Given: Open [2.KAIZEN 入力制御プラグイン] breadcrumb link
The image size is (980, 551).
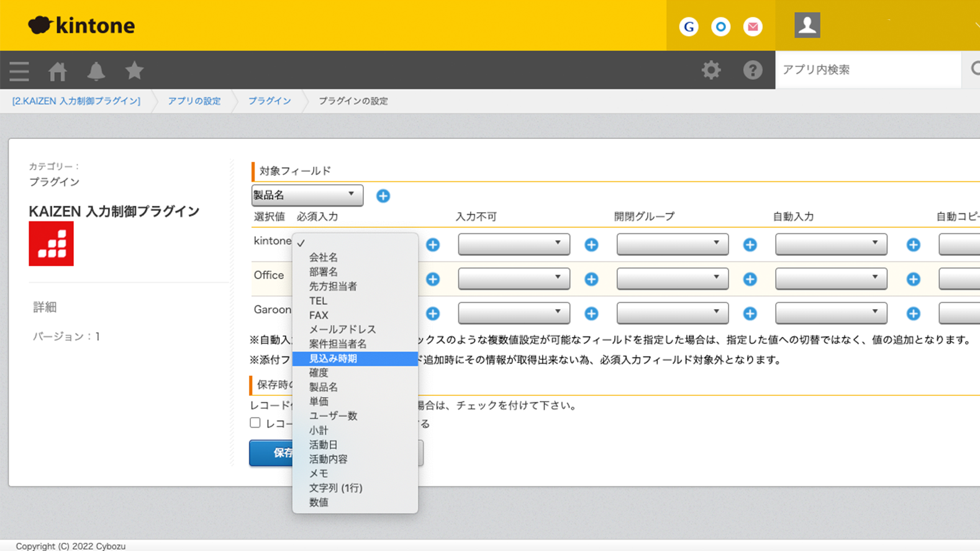Looking at the screenshot, I should [76, 101].
